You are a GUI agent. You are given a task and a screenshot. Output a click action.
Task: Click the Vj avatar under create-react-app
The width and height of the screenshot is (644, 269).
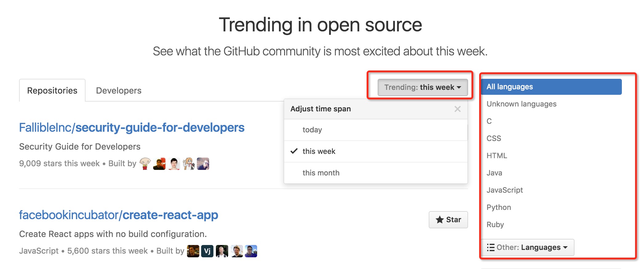207,251
